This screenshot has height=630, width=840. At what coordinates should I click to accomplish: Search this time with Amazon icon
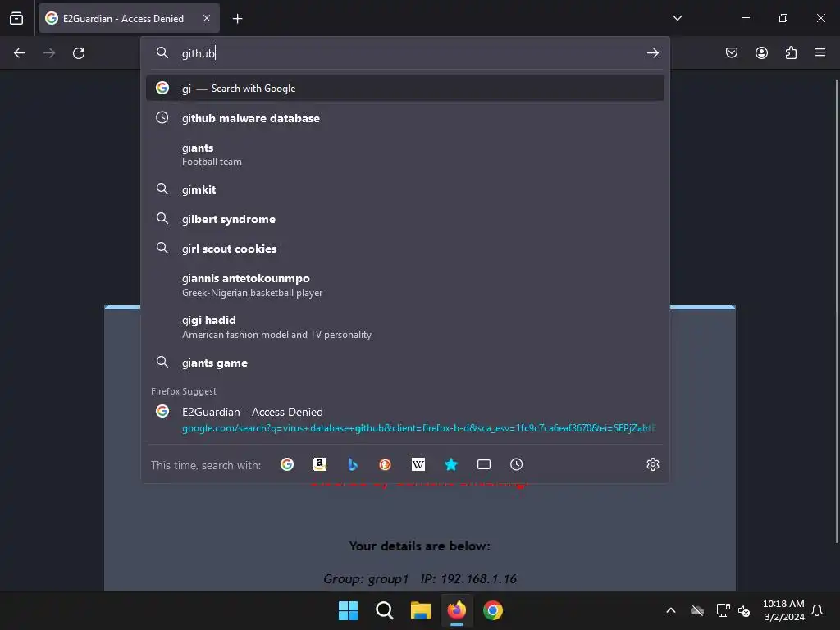(320, 464)
